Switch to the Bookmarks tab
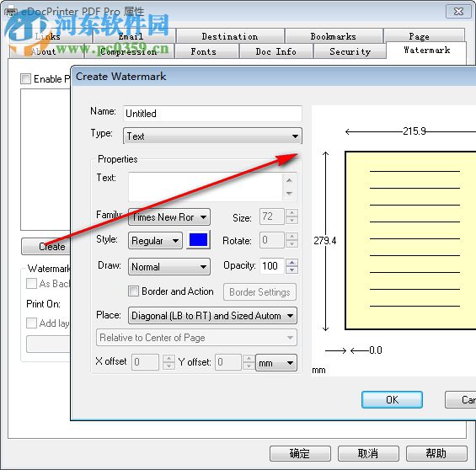 334,36
